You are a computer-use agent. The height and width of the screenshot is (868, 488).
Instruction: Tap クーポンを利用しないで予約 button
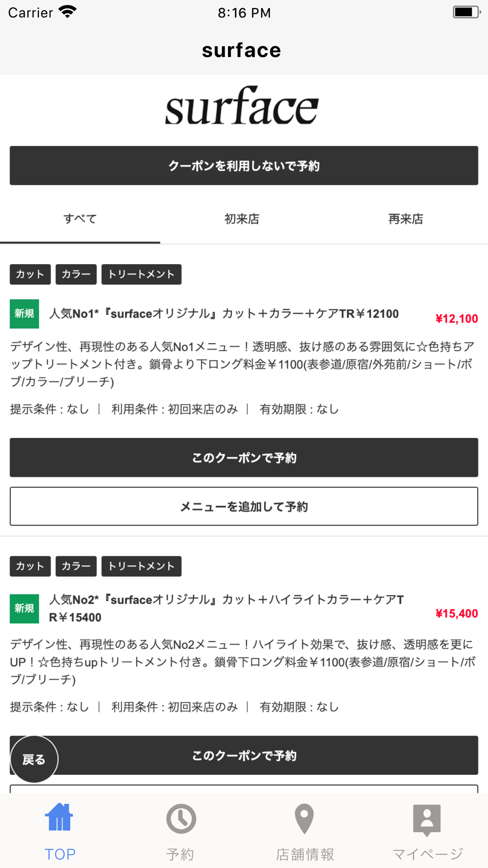244,165
